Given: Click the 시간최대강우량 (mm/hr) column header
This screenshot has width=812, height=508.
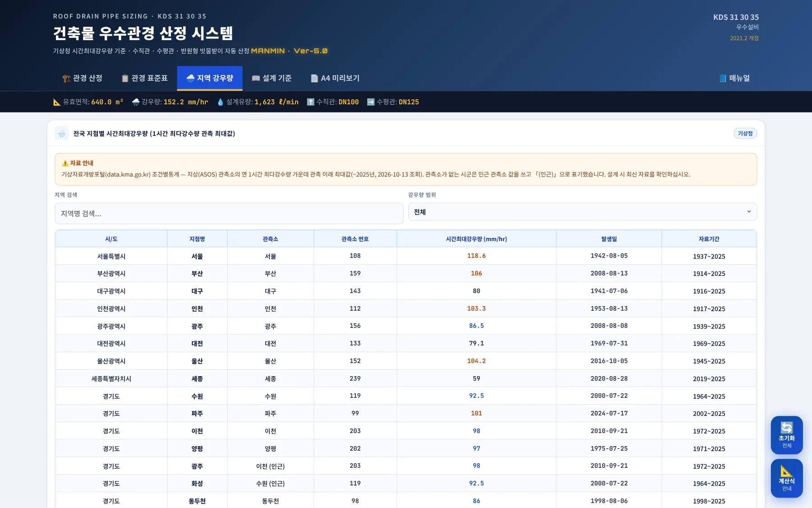Looking at the screenshot, I should coord(476,239).
